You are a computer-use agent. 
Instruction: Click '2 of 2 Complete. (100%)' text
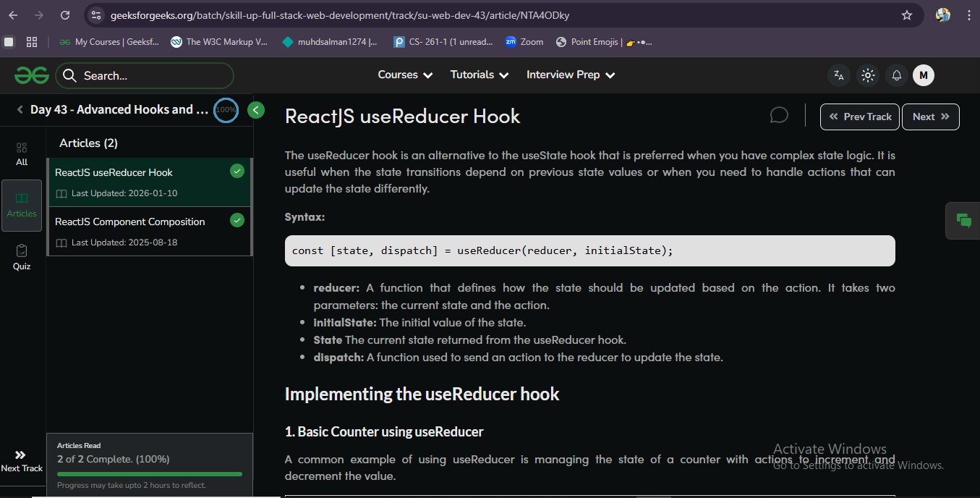click(x=114, y=459)
